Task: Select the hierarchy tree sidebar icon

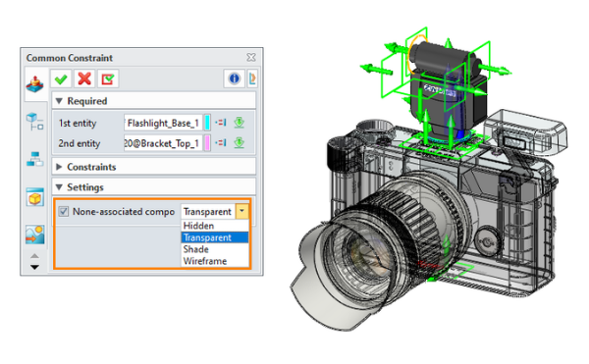Action: [35, 159]
